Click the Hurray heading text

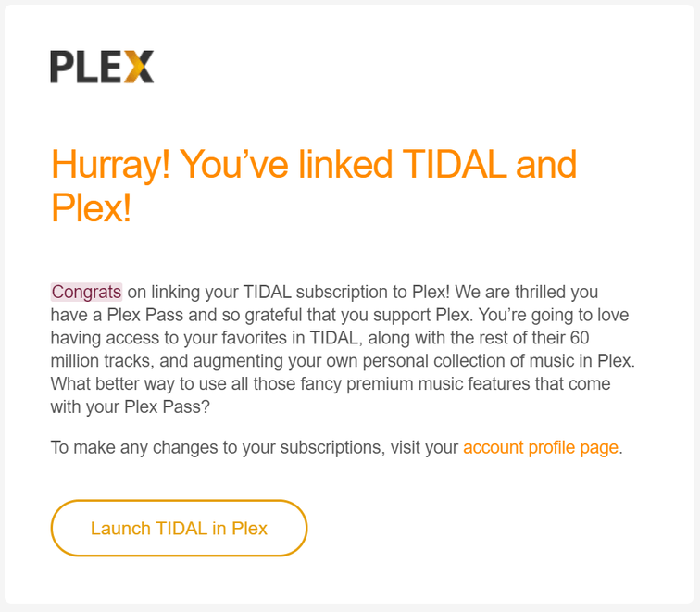click(x=109, y=165)
